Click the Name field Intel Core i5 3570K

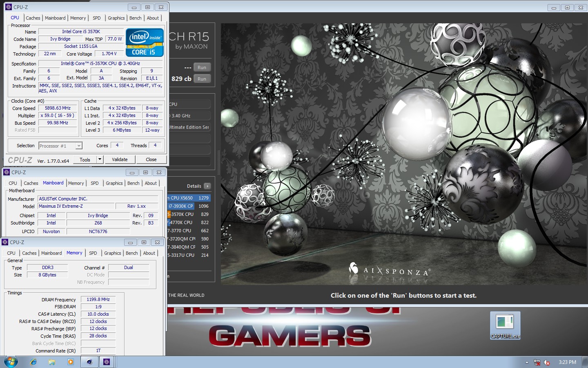(x=81, y=31)
